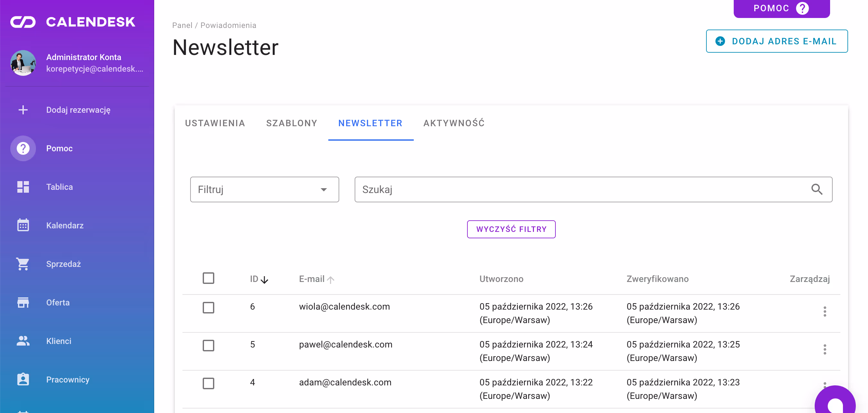
Task: Select all rows with the header checkbox
Action: (x=208, y=278)
